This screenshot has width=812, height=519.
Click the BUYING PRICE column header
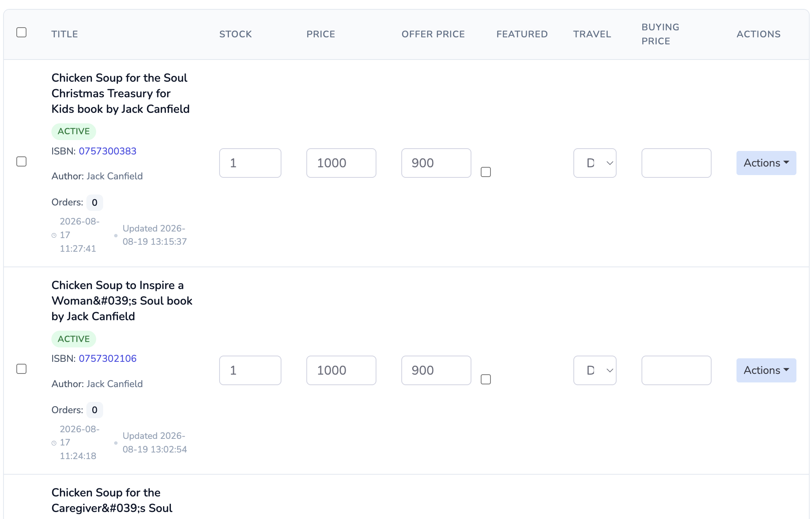coord(661,34)
